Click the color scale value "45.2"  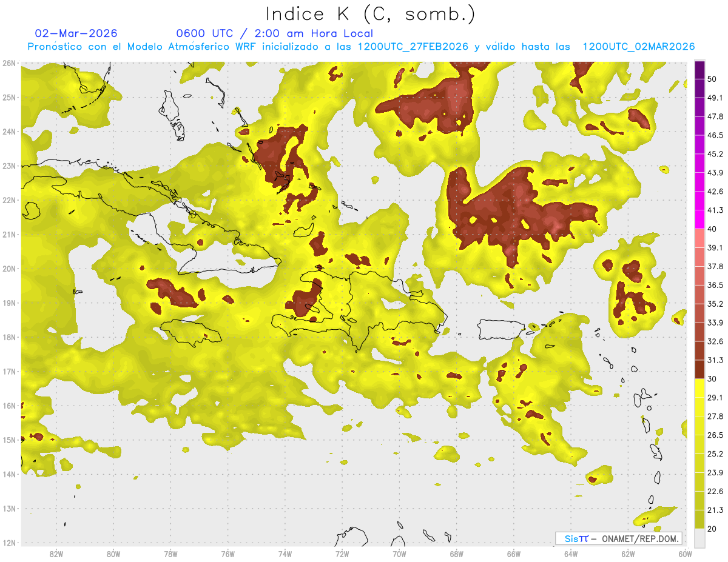pyautogui.click(x=715, y=154)
